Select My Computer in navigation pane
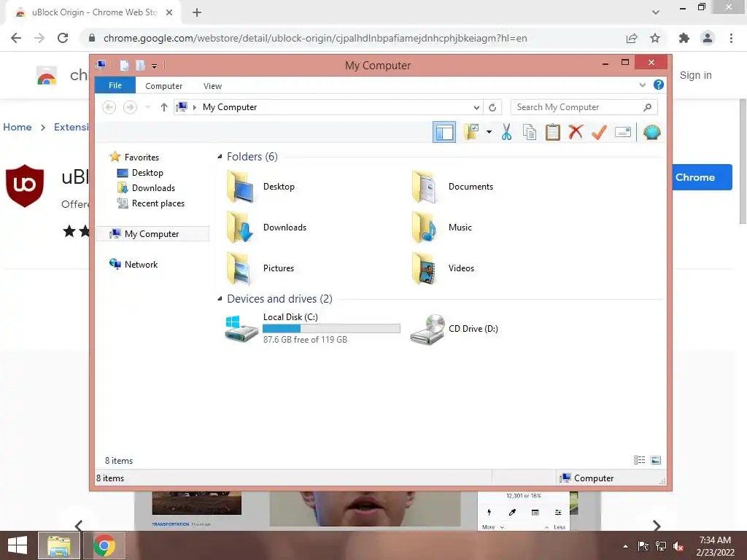Image resolution: width=747 pixels, height=560 pixels. (152, 234)
